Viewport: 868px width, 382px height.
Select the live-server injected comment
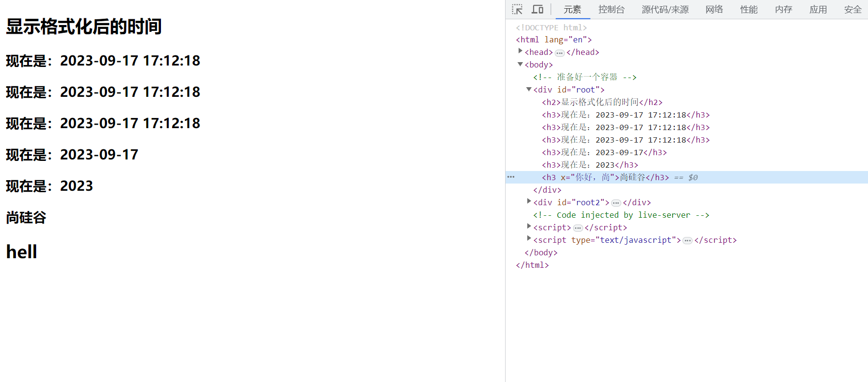621,215
